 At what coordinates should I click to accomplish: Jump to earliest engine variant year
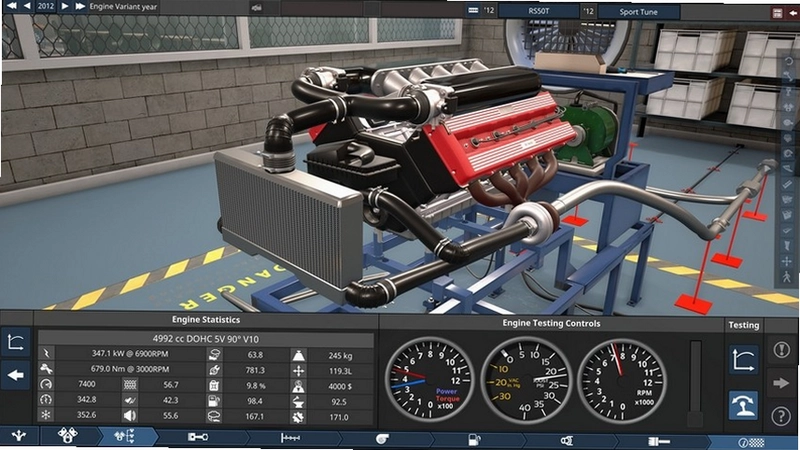tap(11, 6)
